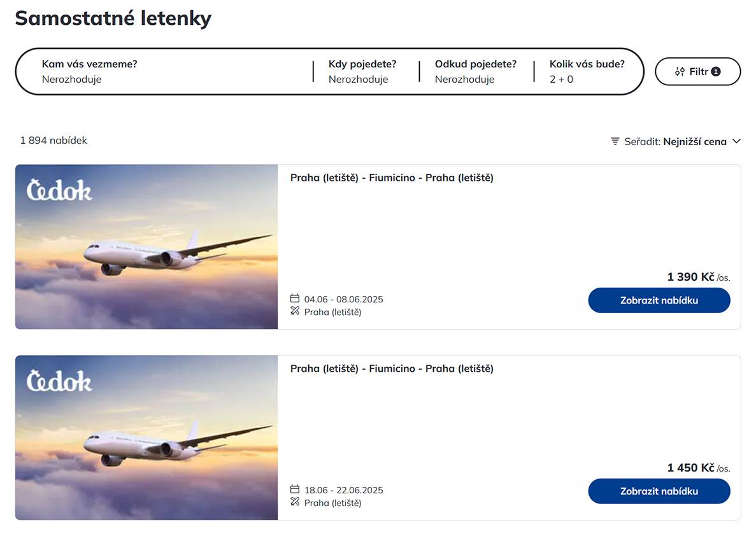
Task: Click Čedok logo on first flight image
Action: [59, 190]
